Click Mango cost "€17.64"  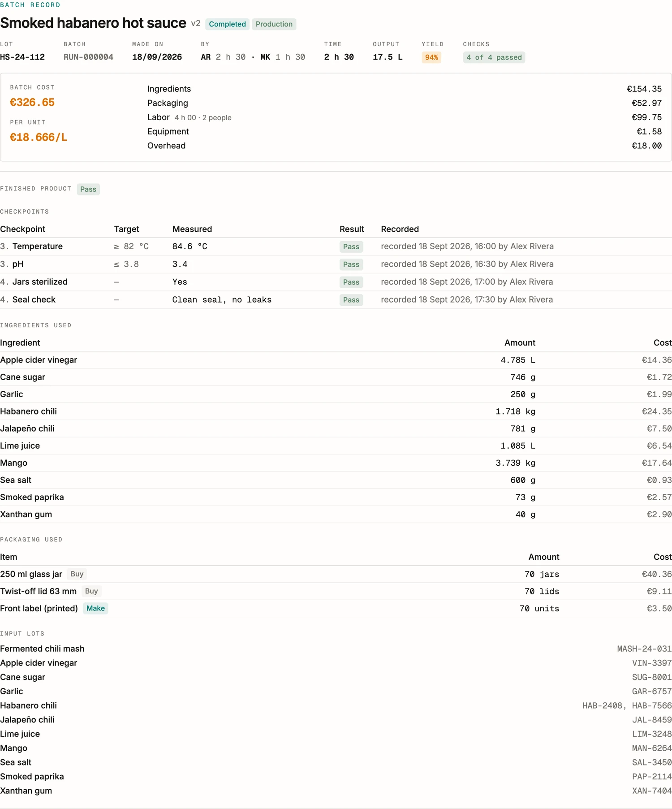[x=657, y=463]
